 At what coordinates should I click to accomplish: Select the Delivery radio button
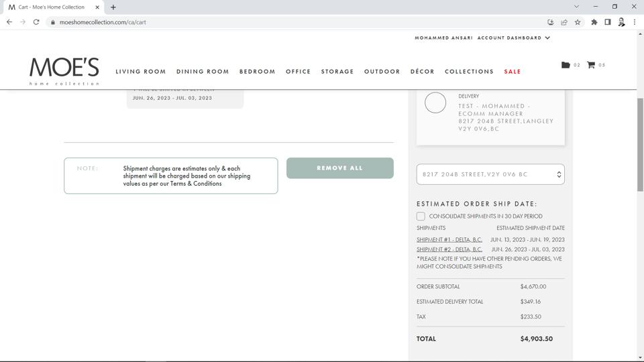click(x=435, y=103)
